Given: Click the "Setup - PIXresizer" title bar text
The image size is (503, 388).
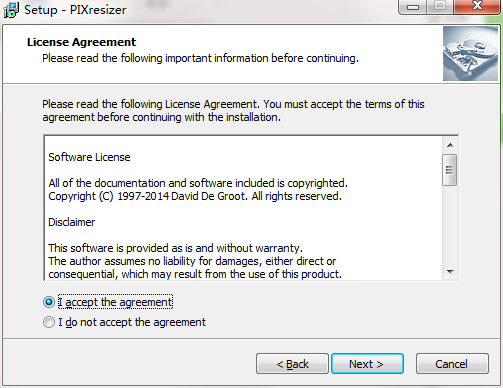Looking at the screenshot, I should (75, 10).
